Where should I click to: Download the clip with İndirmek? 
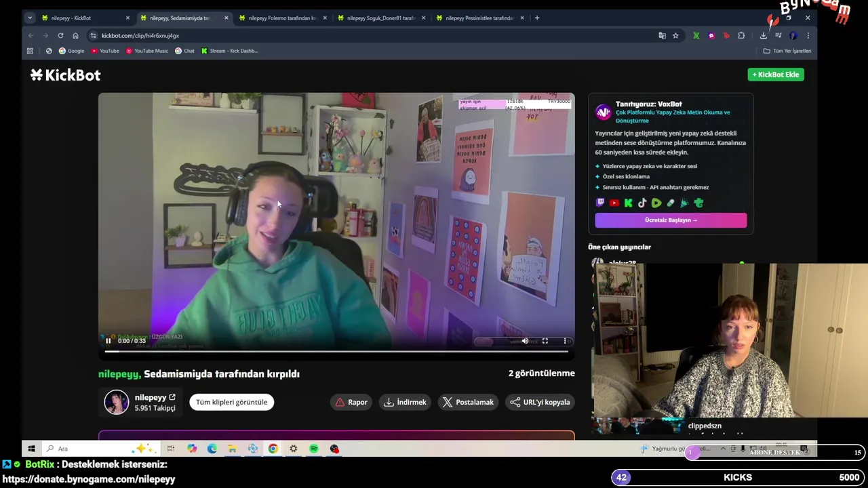[405, 402]
